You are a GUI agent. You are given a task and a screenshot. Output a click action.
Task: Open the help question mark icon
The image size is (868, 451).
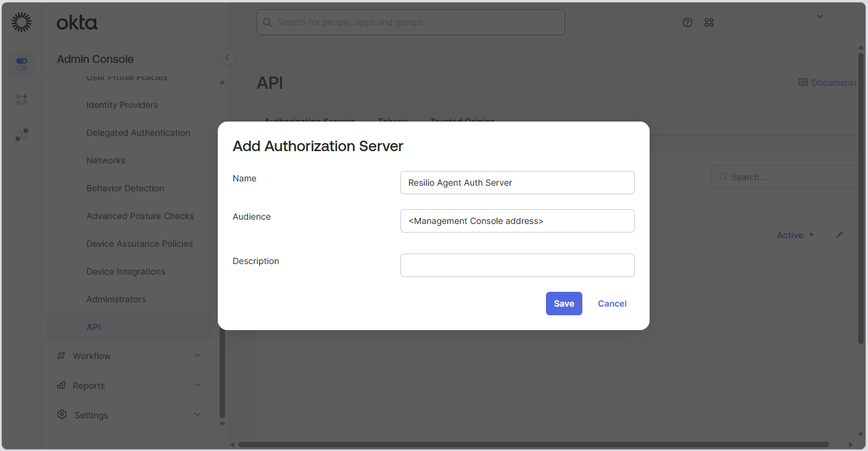tap(687, 22)
